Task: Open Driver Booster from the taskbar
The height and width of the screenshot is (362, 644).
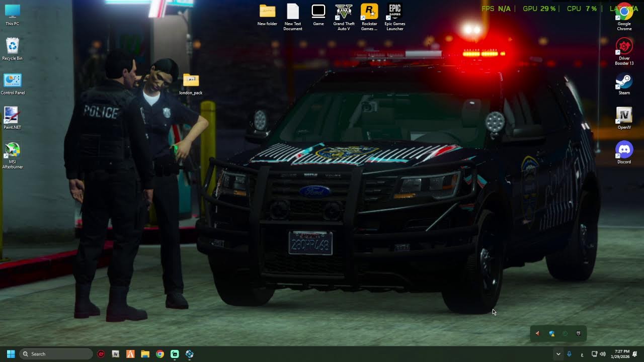Action: pyautogui.click(x=101, y=354)
